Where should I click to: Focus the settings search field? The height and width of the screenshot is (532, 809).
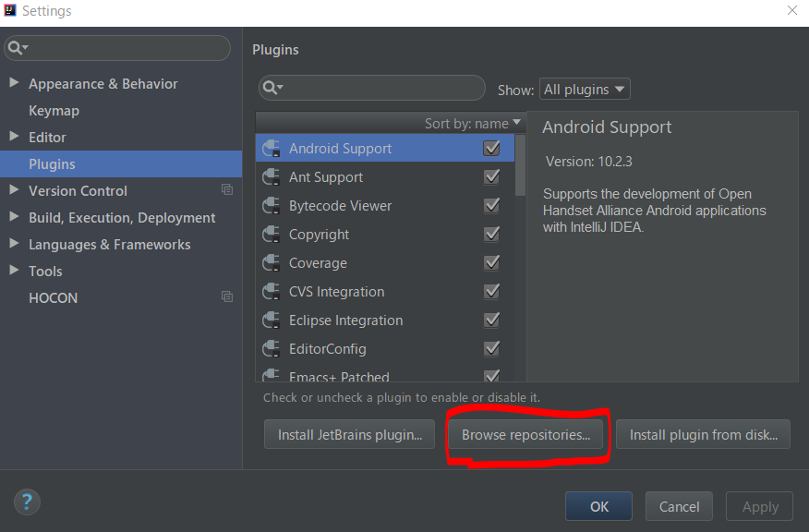(117, 48)
